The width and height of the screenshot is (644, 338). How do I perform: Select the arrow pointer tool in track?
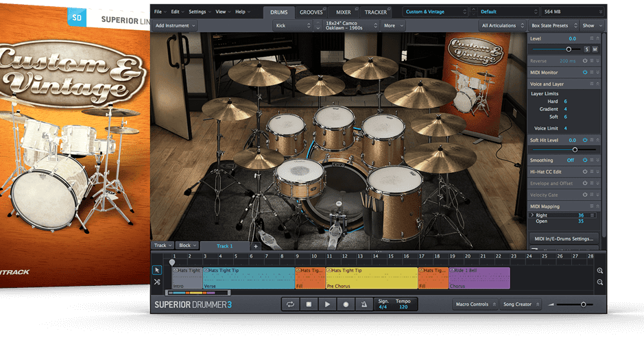[x=157, y=270]
